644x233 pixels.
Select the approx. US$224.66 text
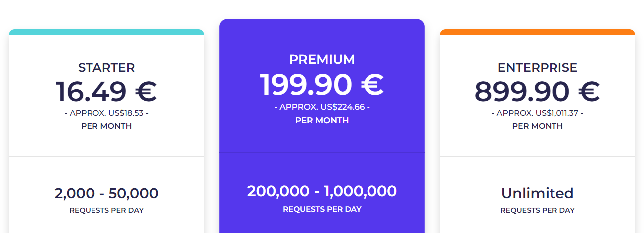(322, 107)
